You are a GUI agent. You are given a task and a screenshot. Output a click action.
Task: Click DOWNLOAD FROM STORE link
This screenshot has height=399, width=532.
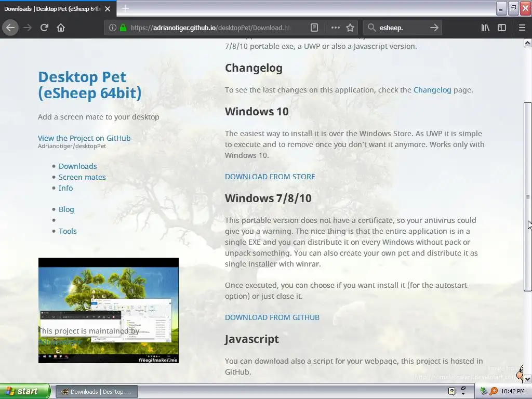coord(270,177)
